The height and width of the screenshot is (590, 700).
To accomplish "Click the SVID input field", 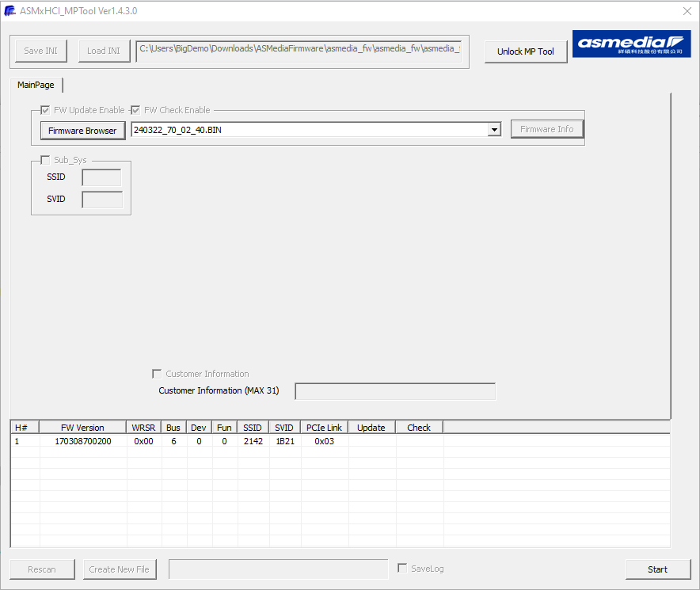I will 102,200.
